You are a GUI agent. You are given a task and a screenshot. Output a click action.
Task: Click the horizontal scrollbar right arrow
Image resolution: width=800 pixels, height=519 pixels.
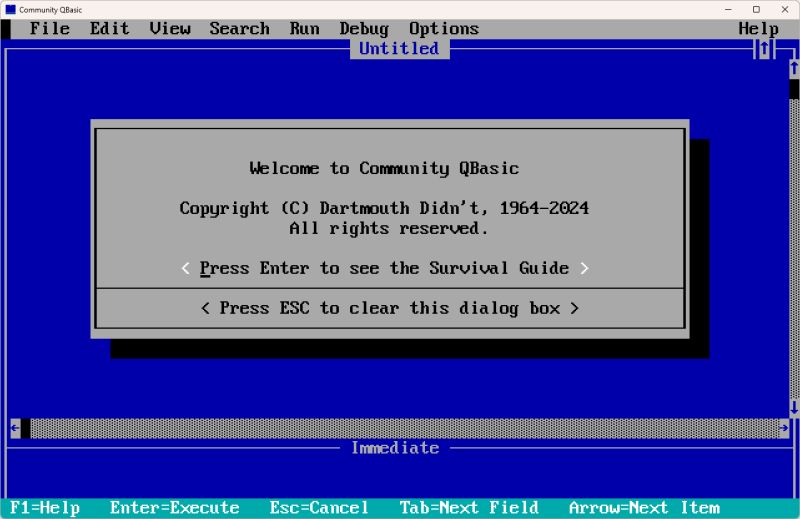click(x=784, y=428)
